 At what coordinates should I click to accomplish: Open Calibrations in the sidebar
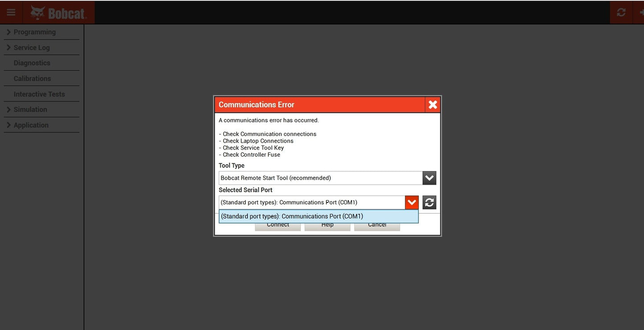tap(32, 78)
